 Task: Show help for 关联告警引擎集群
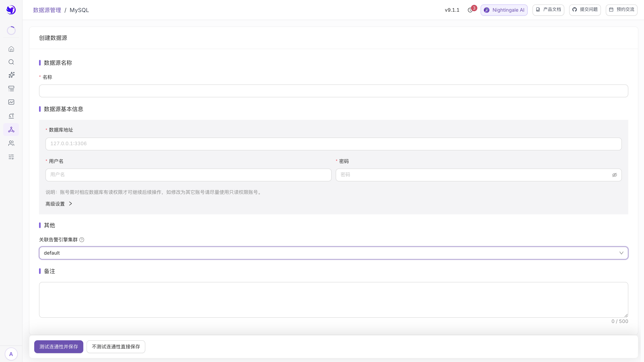[82, 240]
